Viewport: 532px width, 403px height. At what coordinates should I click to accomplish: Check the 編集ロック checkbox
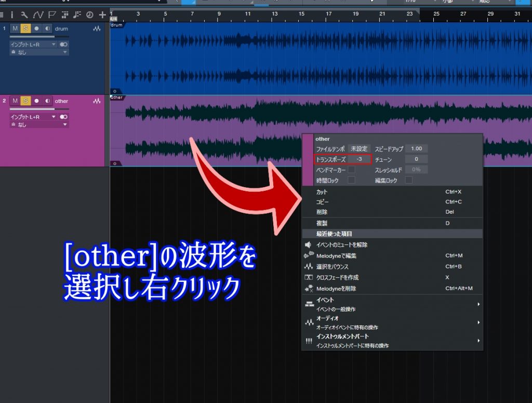click(x=408, y=180)
